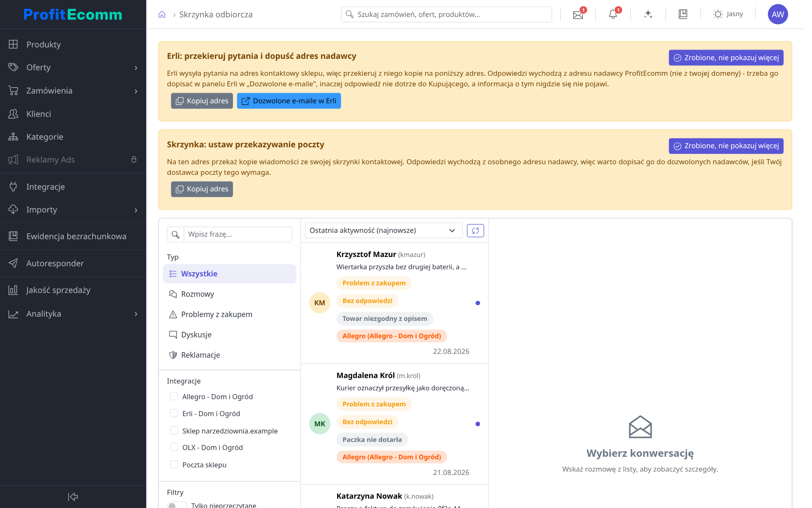
Task: Refresh the conversation list with refresh icon
Action: click(x=475, y=231)
